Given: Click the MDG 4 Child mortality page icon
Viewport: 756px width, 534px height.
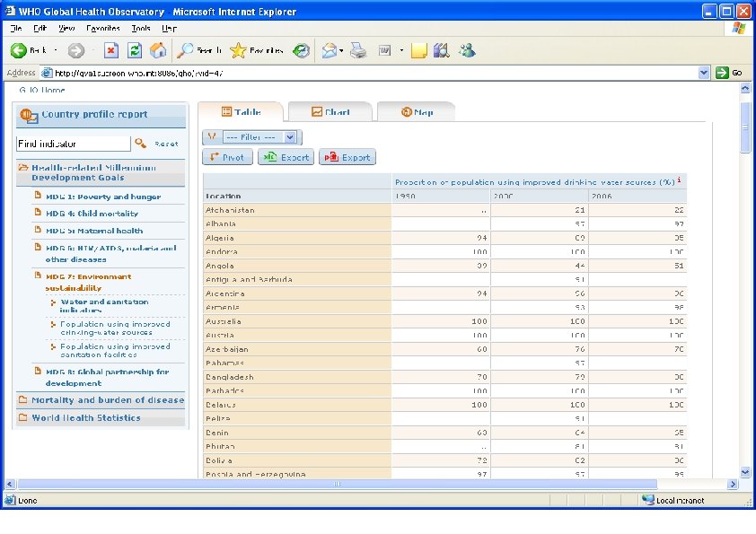Looking at the screenshot, I should [x=38, y=212].
